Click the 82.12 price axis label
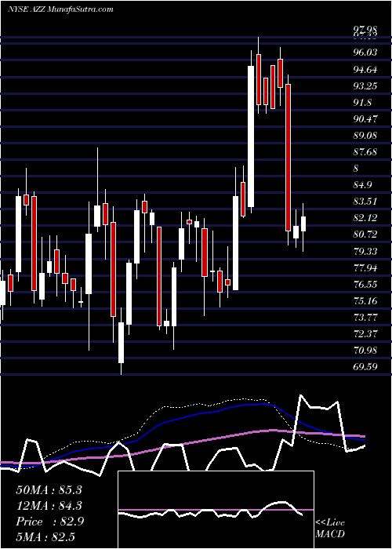This screenshot has height=549, width=392. click(365, 218)
